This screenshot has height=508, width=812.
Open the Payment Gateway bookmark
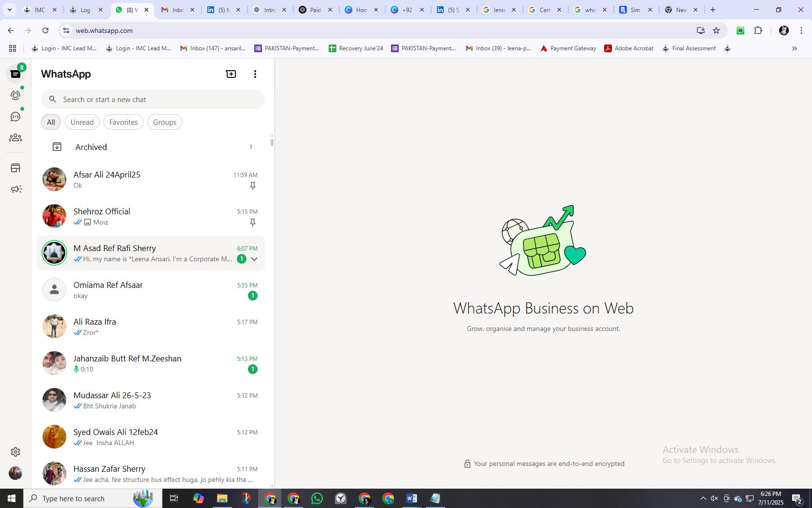(x=568, y=48)
